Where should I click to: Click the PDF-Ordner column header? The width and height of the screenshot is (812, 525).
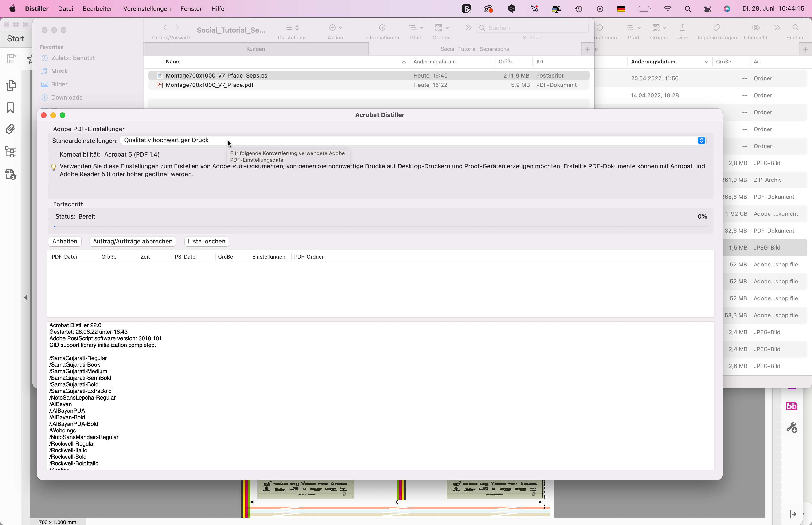point(309,257)
